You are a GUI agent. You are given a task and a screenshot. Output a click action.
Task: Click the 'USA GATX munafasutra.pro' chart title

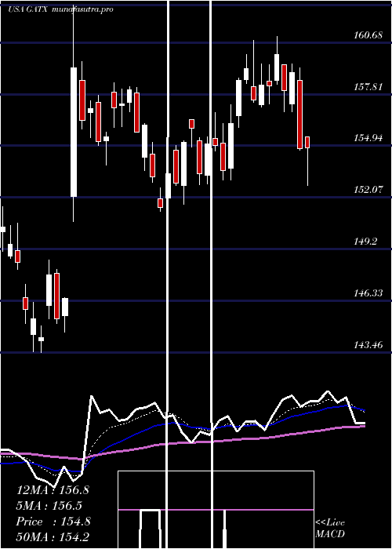point(60,9)
